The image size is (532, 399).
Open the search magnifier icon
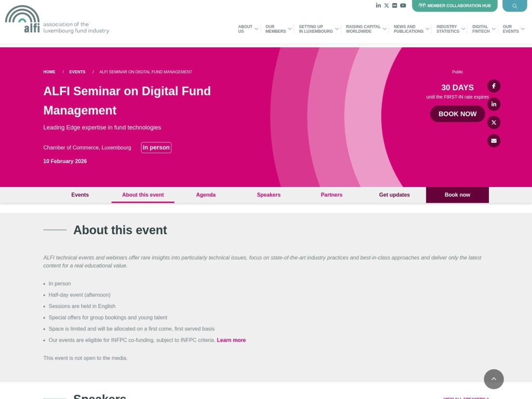coord(514,5)
